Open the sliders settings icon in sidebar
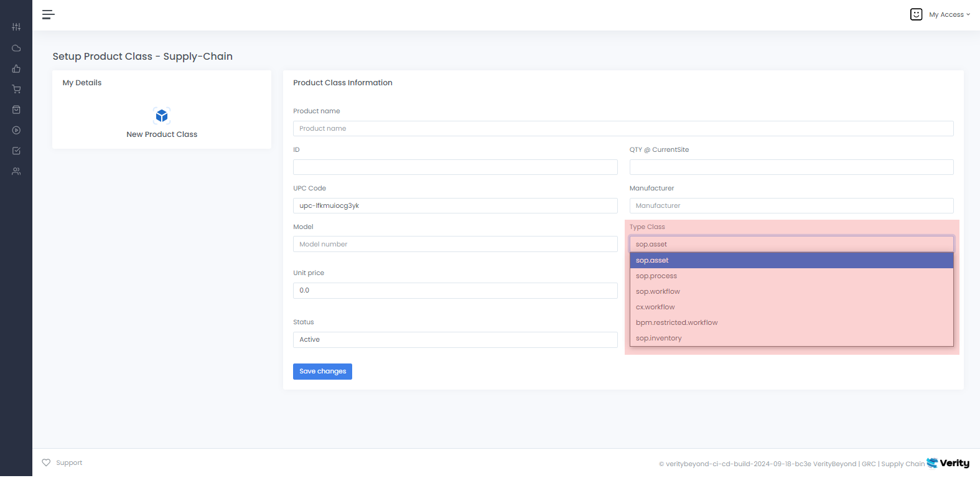980x478 pixels. tap(16, 27)
